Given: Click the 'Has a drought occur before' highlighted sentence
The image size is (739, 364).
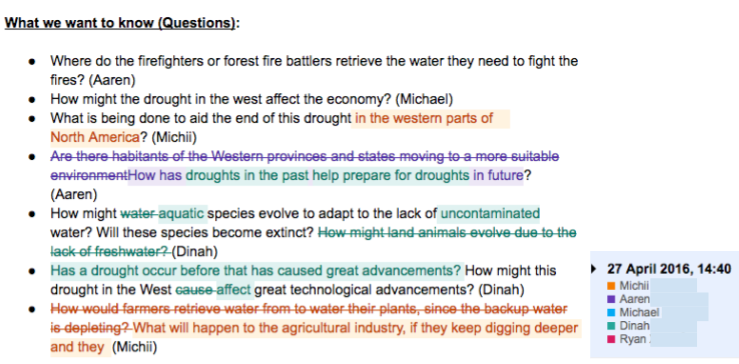Looking at the screenshot, I should pyautogui.click(x=255, y=271).
